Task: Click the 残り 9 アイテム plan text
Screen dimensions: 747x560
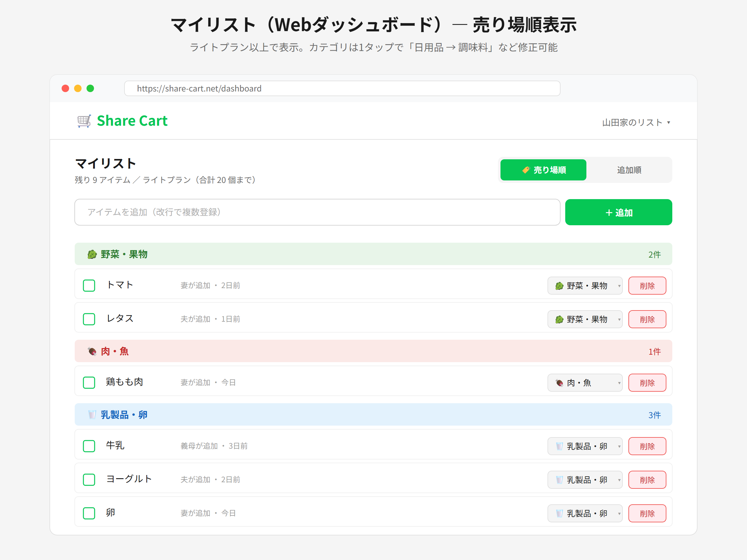Action: [165, 180]
